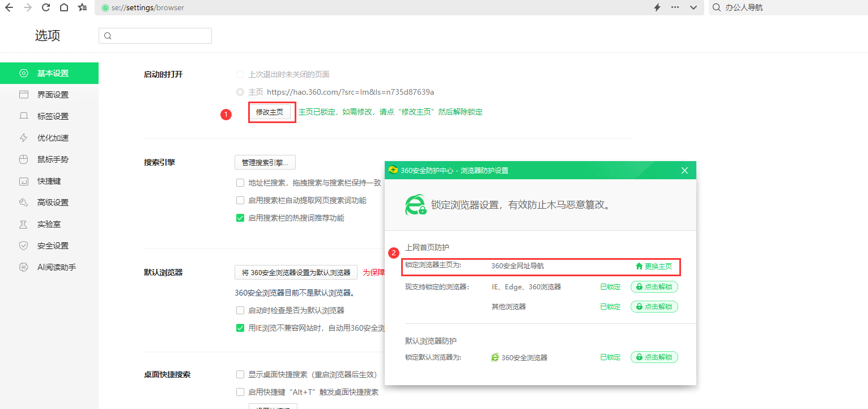Image resolution: width=868 pixels, height=409 pixels.
Task: Click the back navigation arrow icon
Action: tap(9, 7)
